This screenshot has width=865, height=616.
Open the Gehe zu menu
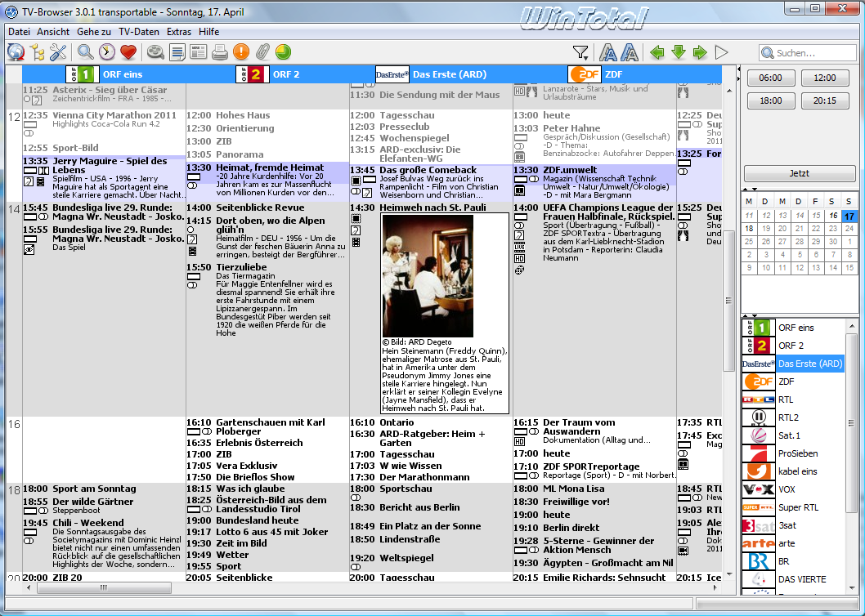(94, 32)
